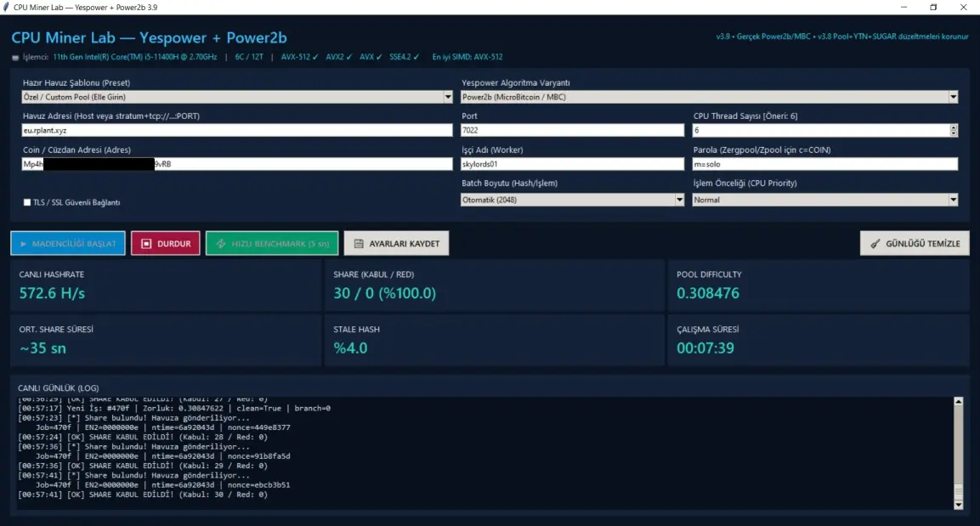
Task: Increase CPU thread count with up arrow
Action: pyautogui.click(x=953, y=127)
